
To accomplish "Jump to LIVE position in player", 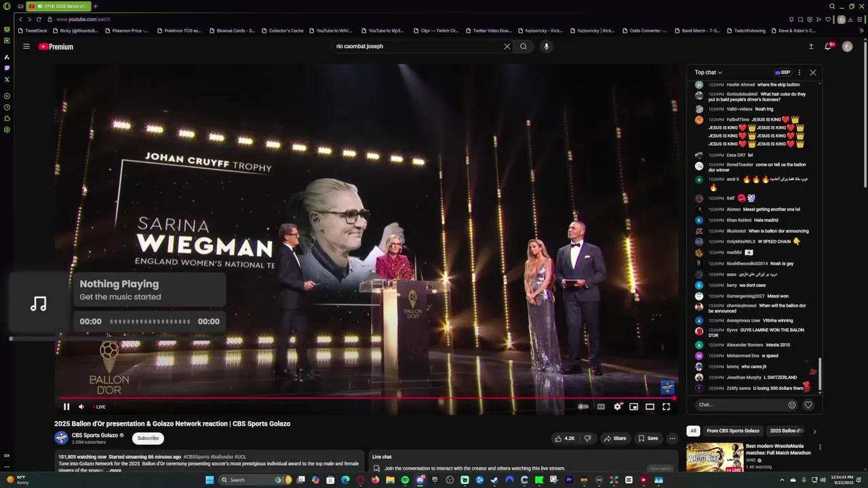I will tap(99, 407).
